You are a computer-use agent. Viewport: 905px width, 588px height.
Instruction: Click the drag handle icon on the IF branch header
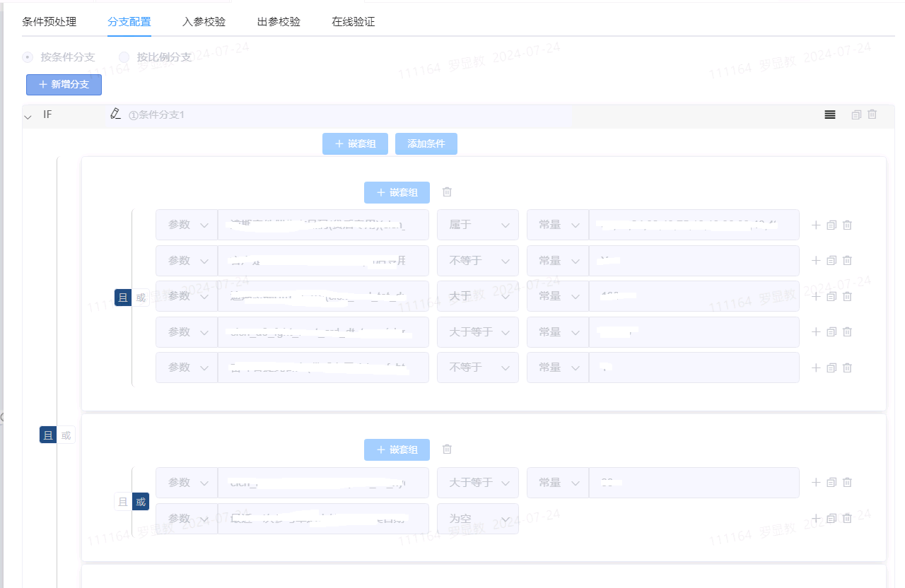click(x=830, y=114)
